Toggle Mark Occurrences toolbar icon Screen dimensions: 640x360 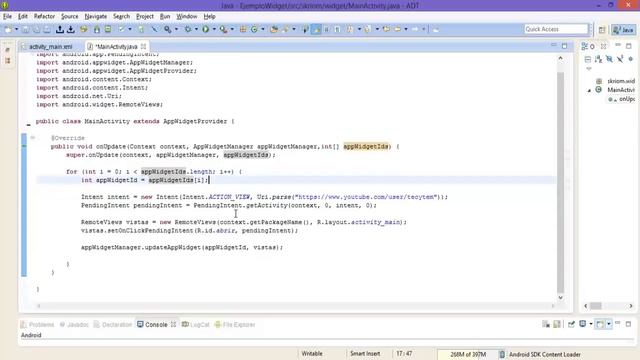tap(316, 29)
